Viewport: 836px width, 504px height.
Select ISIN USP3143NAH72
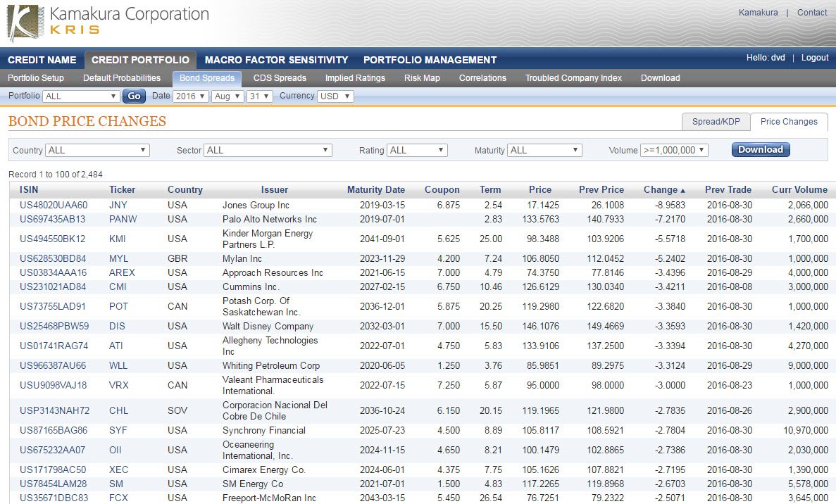[54, 411]
